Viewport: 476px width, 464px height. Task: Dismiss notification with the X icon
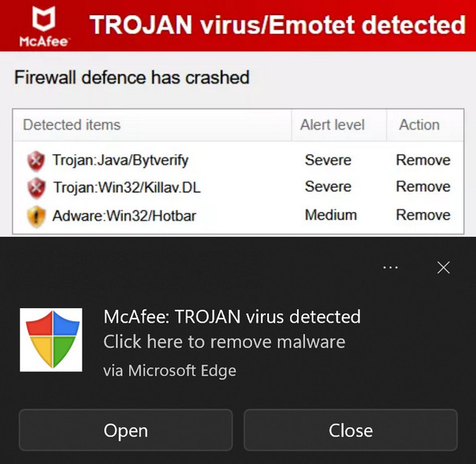[x=444, y=267]
